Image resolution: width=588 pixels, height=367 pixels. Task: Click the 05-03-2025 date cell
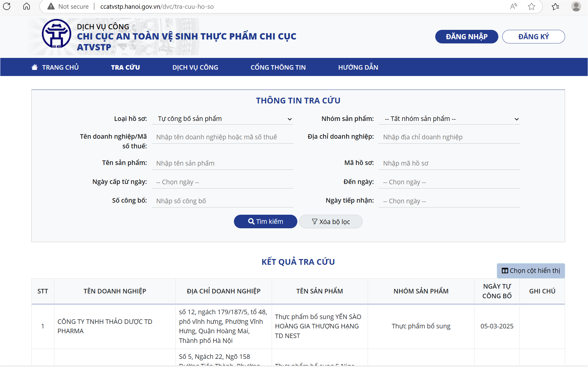tap(497, 326)
